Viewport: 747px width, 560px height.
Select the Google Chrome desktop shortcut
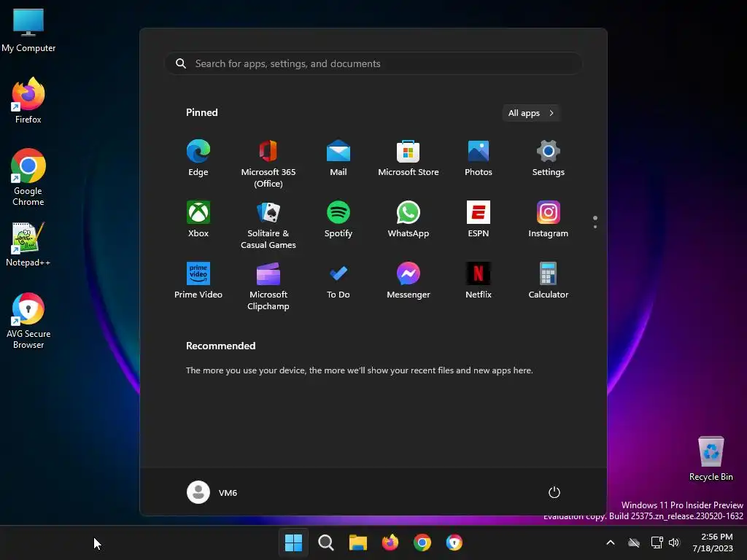click(28, 177)
